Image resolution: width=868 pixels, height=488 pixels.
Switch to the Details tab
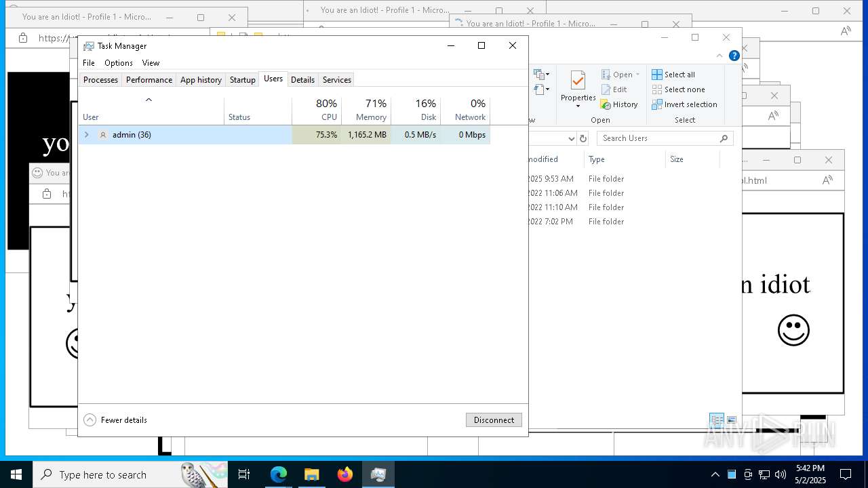(x=302, y=80)
